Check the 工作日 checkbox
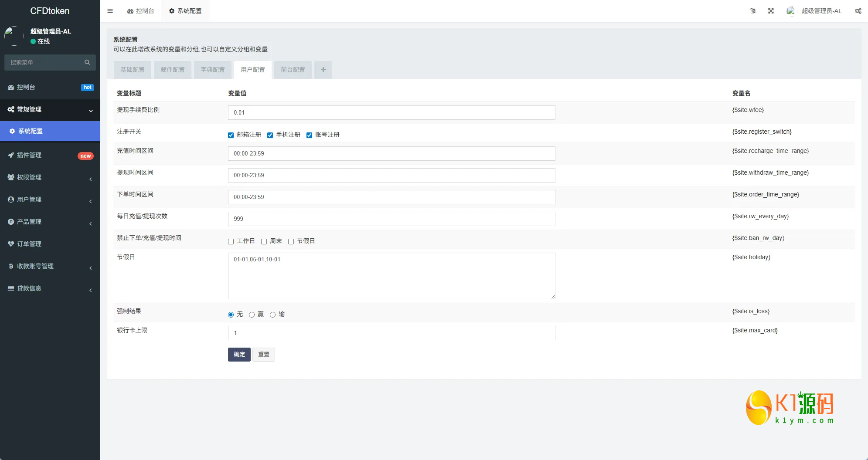Viewport: 868px width, 460px height. pyautogui.click(x=231, y=241)
